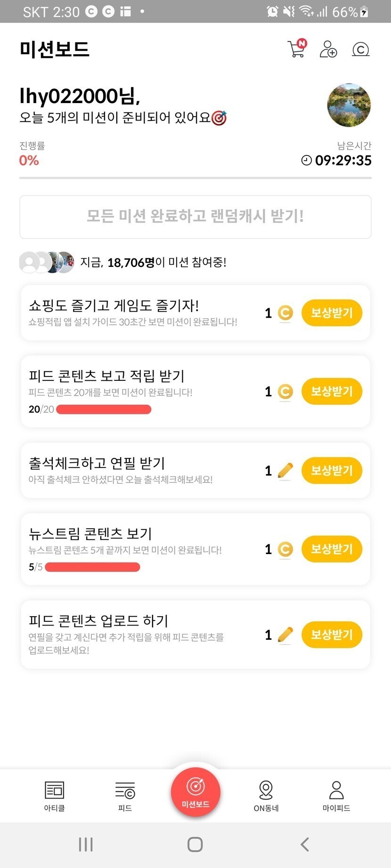Open the ON동네 location tab
This screenshot has height=868, width=391.
266,796
